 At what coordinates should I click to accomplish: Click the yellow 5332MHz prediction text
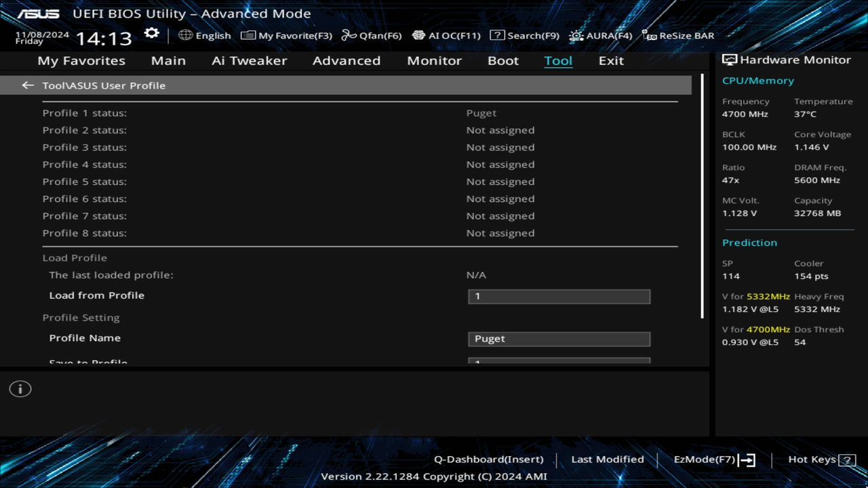click(768, 297)
